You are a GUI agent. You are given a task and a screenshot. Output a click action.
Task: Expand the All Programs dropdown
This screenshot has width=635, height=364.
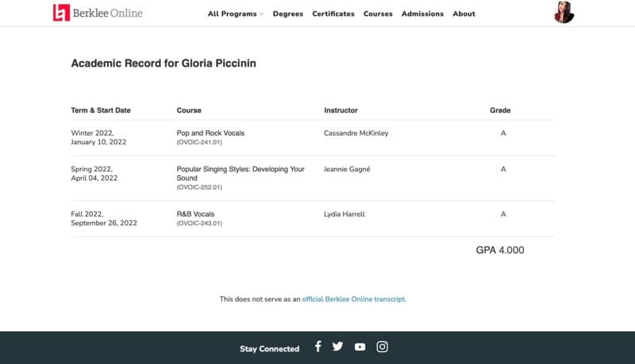[x=235, y=13]
